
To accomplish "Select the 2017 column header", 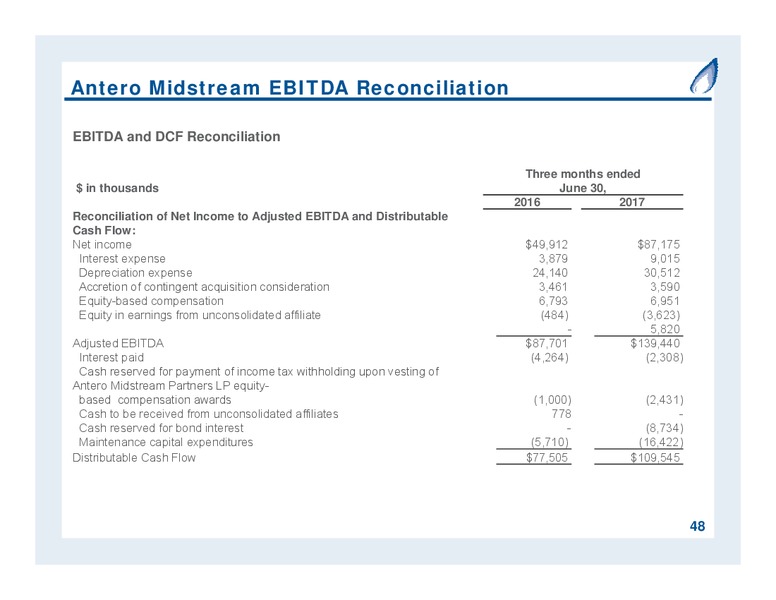I will click(x=631, y=202).
